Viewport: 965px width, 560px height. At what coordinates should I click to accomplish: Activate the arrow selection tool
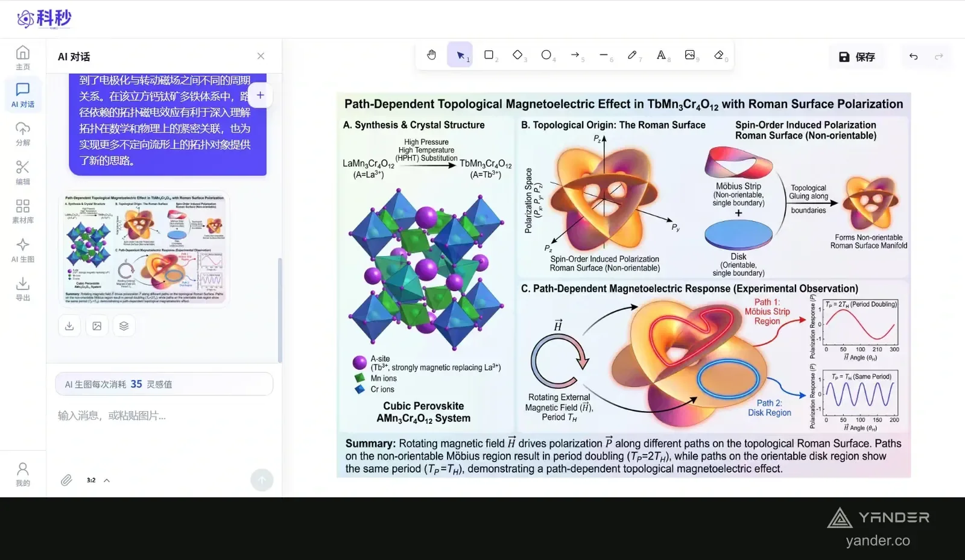coord(460,55)
